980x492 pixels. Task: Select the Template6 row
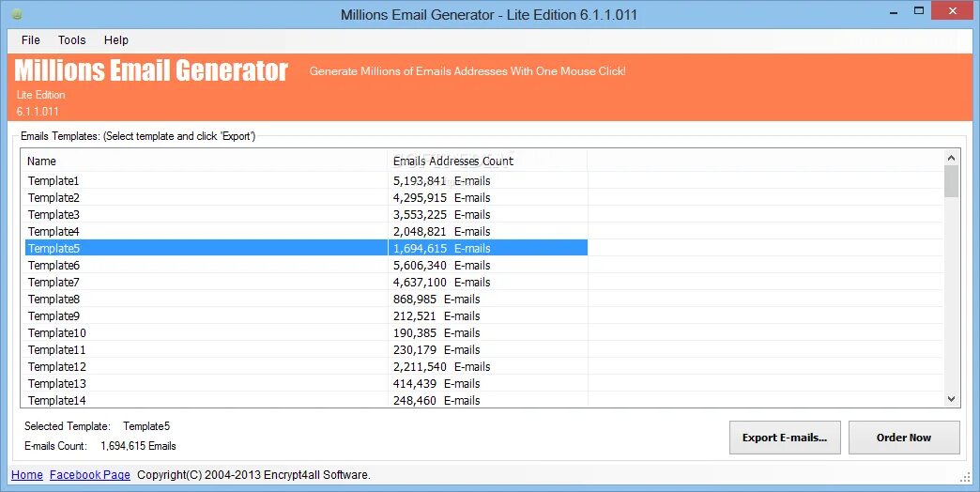point(306,265)
